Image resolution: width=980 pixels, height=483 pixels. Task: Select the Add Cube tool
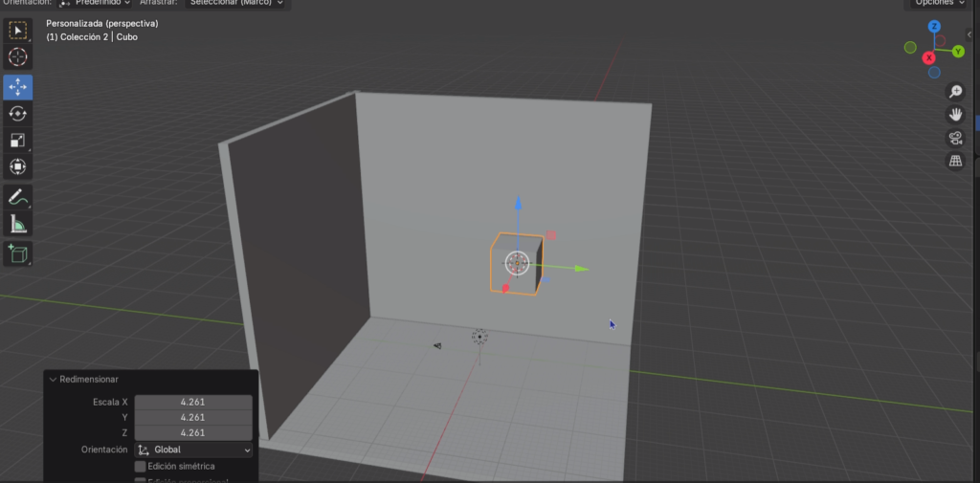(17, 253)
